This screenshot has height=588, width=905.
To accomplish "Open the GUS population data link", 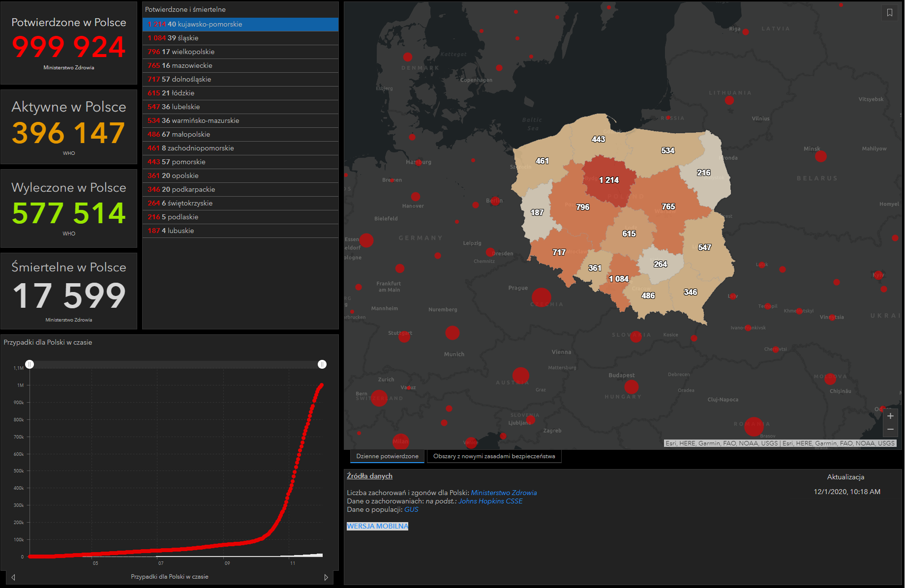I will [x=411, y=509].
